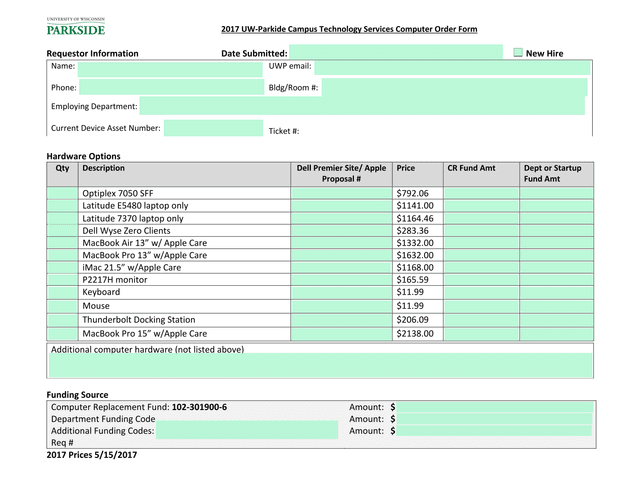Click the Additional computer hardware text area
Image resolution: width=640 pixels, height=495 pixels.
point(320,365)
